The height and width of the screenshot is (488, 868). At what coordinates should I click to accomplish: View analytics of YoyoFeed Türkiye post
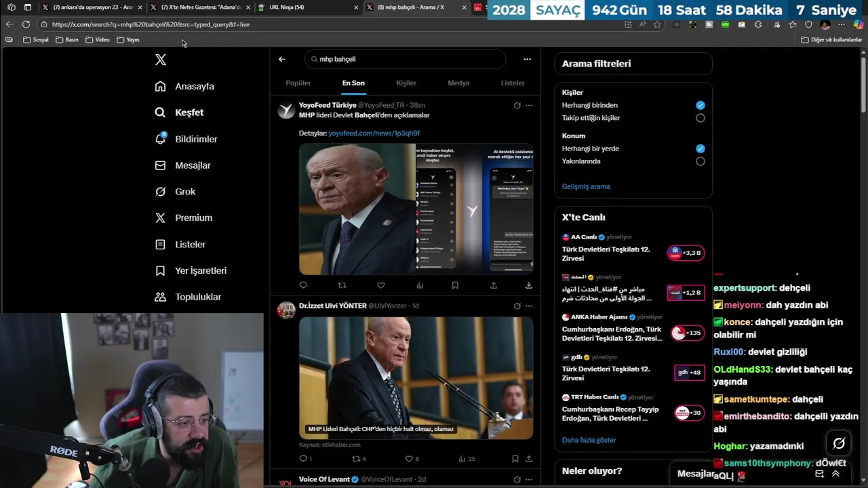click(x=420, y=285)
